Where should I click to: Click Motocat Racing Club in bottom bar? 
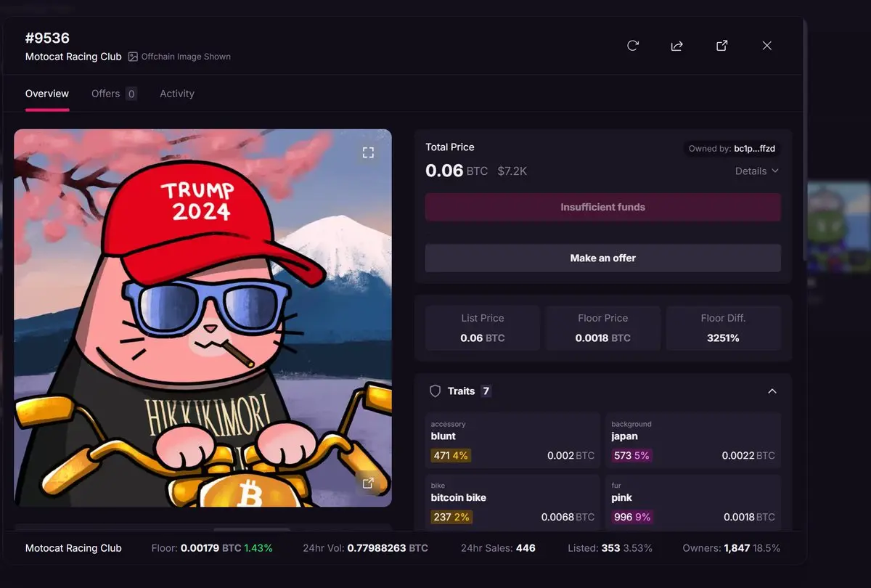[x=73, y=548]
